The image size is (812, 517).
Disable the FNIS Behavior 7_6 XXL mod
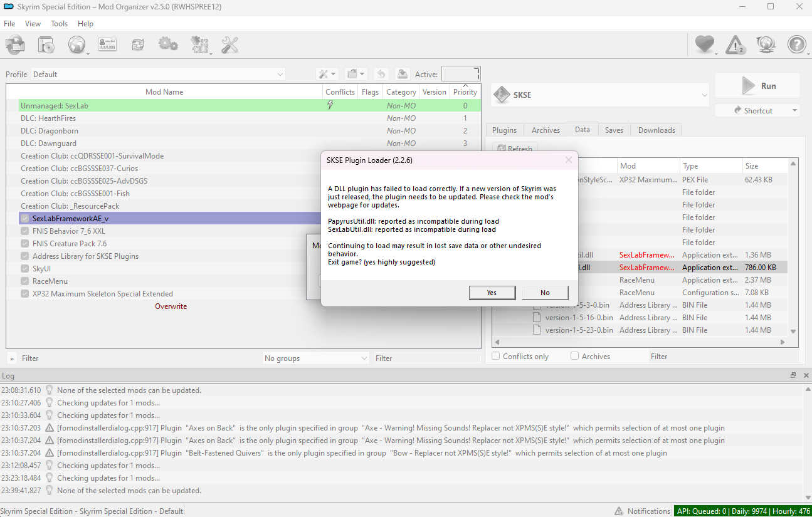(24, 231)
